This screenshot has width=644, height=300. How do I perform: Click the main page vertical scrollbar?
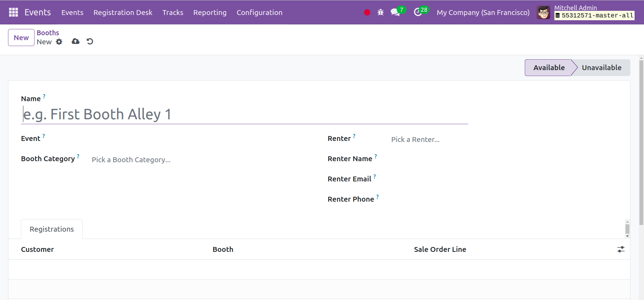click(x=641, y=143)
